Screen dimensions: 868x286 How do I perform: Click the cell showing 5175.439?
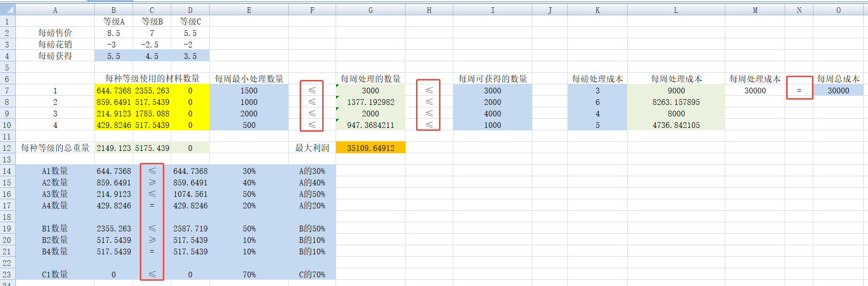[x=152, y=148]
